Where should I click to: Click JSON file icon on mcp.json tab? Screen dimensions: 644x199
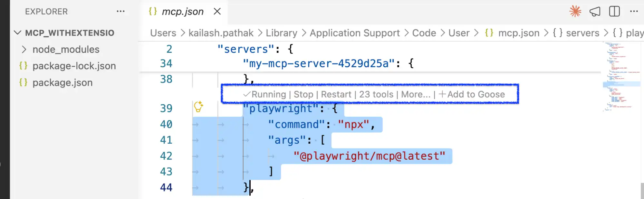[153, 12]
